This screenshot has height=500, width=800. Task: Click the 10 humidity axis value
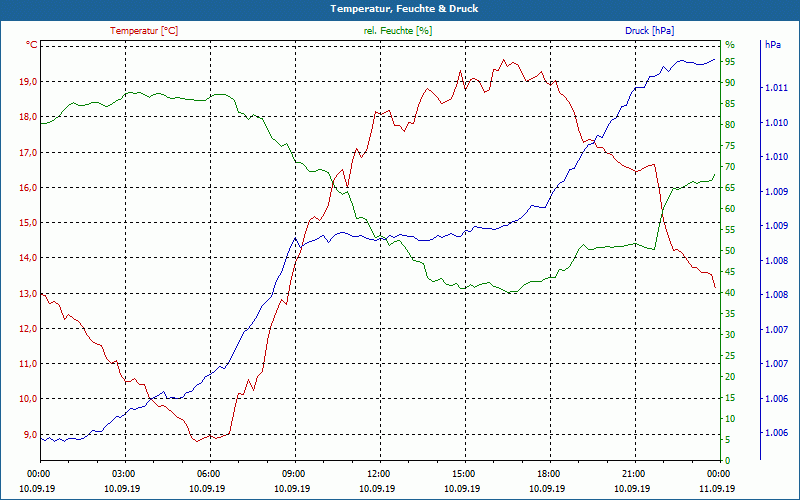pos(730,419)
